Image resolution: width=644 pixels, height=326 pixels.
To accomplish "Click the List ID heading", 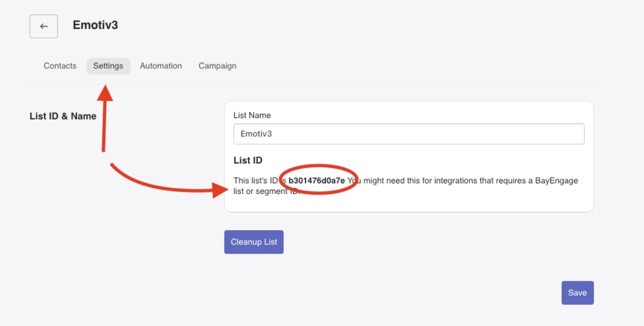I will point(243,160).
